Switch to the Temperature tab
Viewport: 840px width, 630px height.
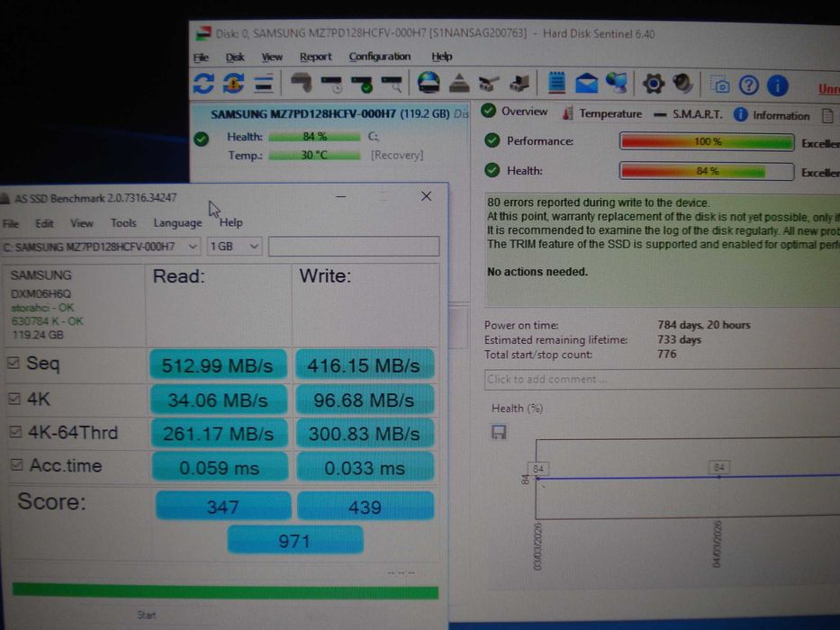(602, 113)
